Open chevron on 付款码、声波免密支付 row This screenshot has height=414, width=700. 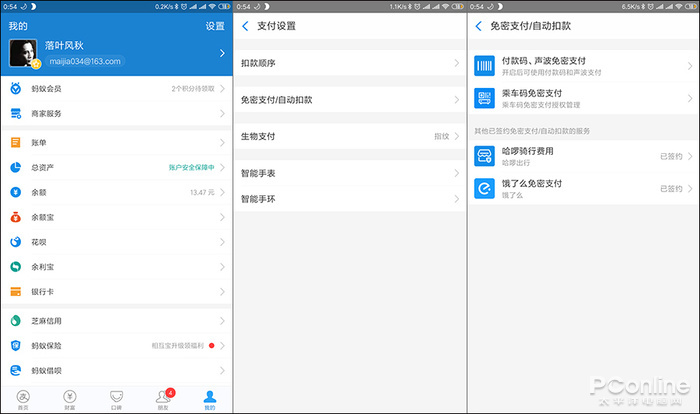690,66
